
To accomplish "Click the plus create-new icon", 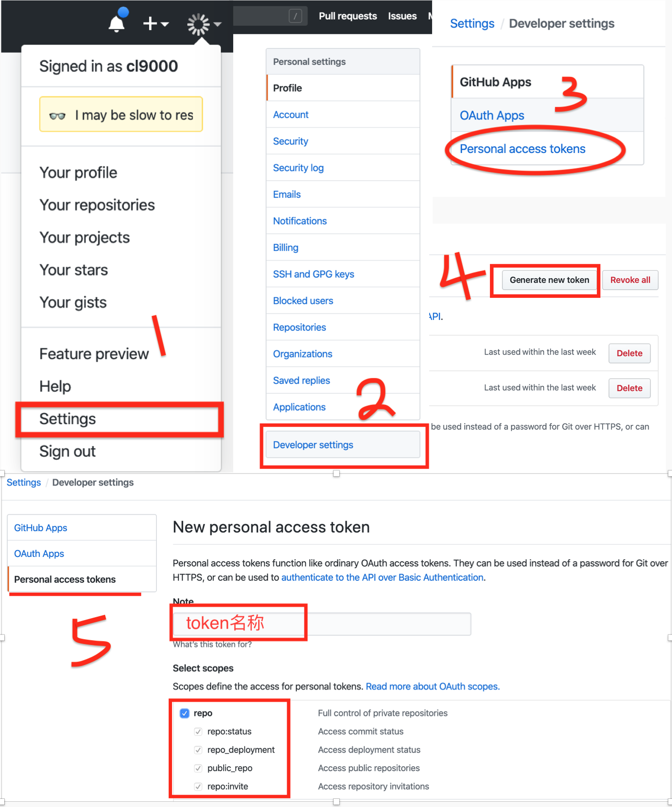I will click(150, 23).
